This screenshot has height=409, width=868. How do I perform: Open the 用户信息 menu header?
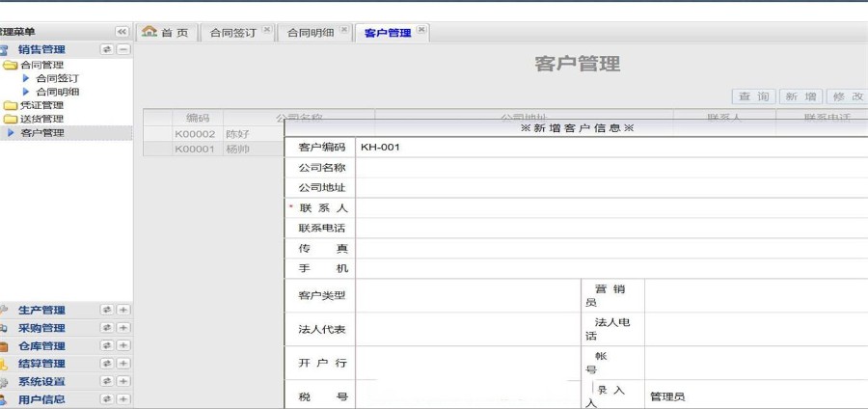[x=41, y=399]
